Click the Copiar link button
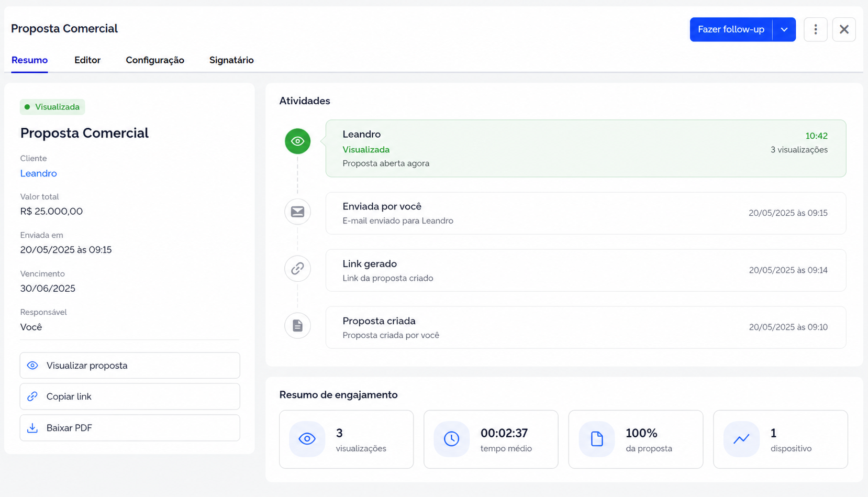This screenshot has width=868, height=497. pyautogui.click(x=130, y=396)
